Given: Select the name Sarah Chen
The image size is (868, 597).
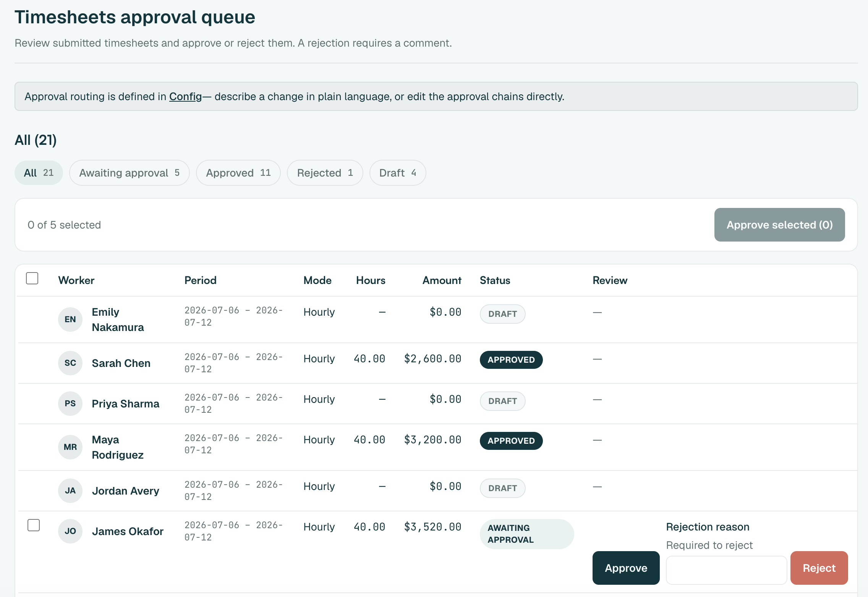Looking at the screenshot, I should pos(121,363).
